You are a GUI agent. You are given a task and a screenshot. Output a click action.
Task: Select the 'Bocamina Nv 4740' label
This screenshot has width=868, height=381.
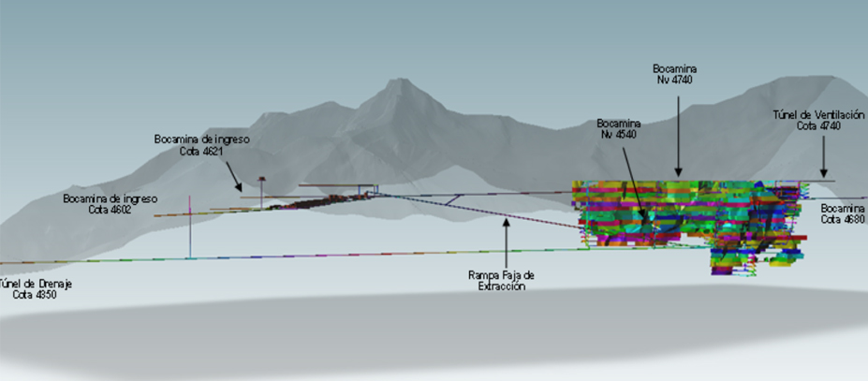[x=677, y=74]
